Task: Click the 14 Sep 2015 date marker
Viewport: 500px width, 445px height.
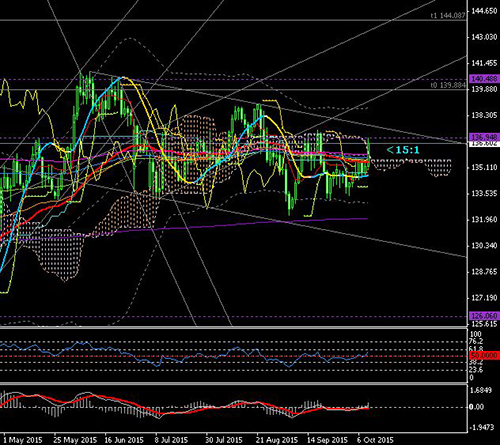Action: [327, 440]
